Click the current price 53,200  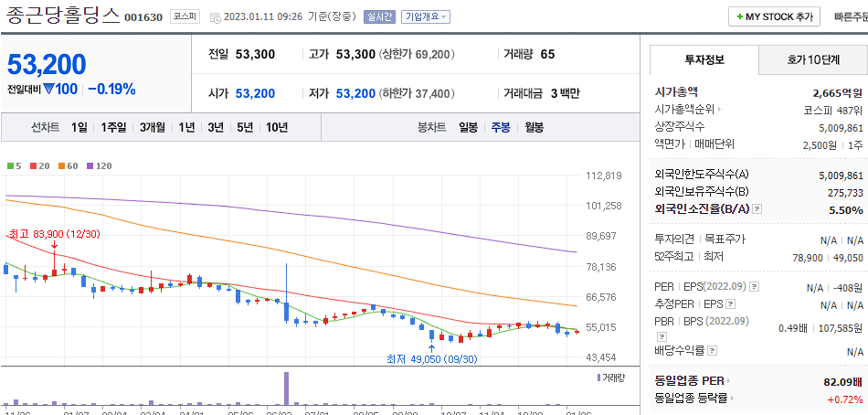47,64
